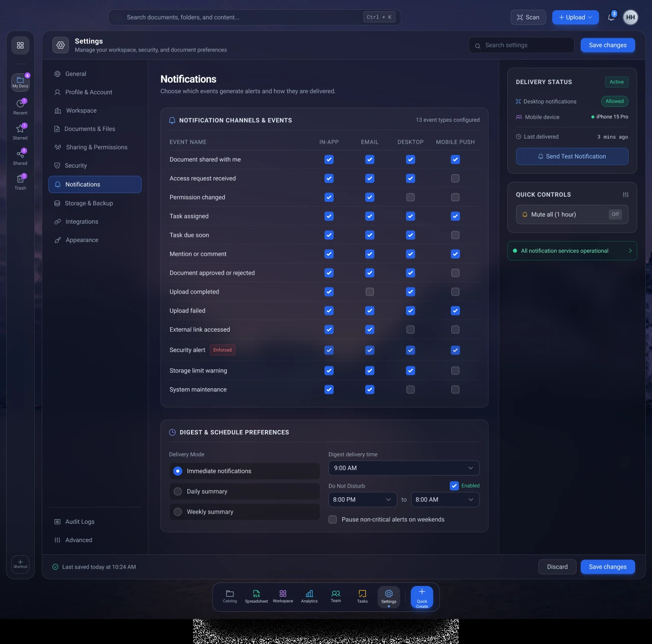Click the Quick Controls sliders icon
The height and width of the screenshot is (644, 652).
626,195
